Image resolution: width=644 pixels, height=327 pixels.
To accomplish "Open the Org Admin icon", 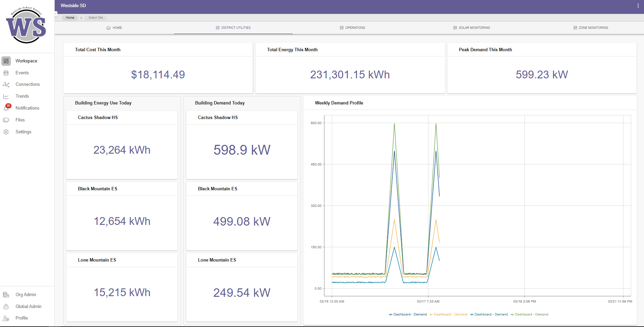I will point(6,295).
